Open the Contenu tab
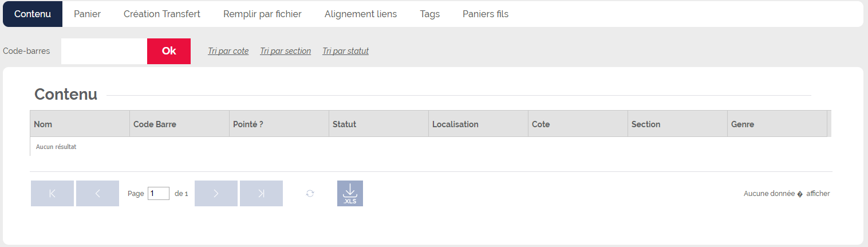The height and width of the screenshot is (247, 868). pyautogui.click(x=33, y=14)
